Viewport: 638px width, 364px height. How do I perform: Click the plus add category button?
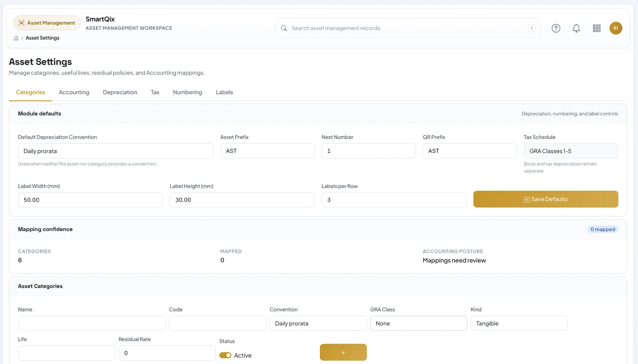[x=343, y=352]
